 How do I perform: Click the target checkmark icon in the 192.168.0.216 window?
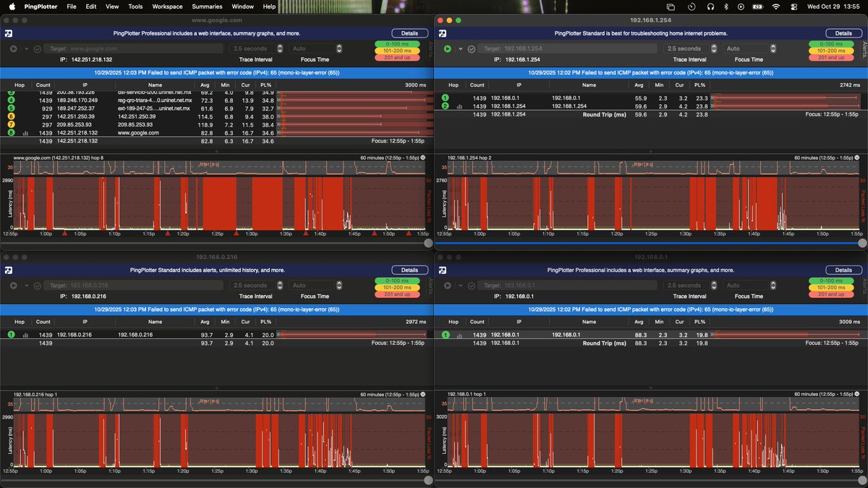tap(38, 286)
